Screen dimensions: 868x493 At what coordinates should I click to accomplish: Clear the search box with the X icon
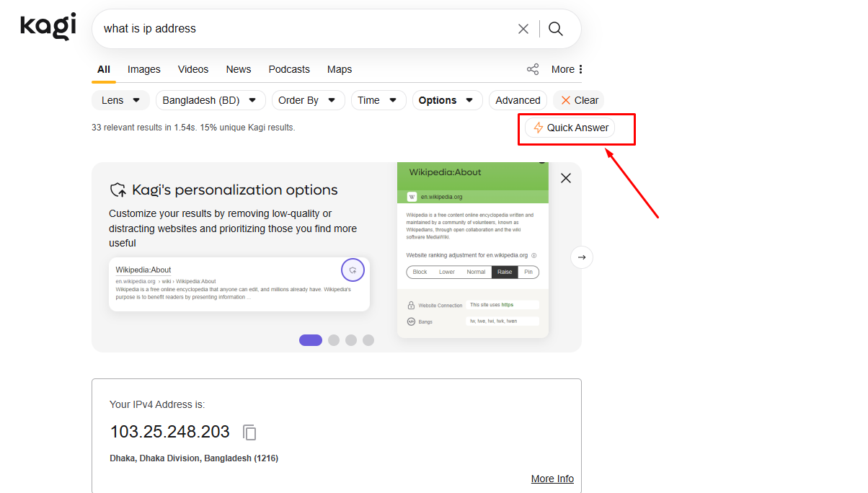(523, 29)
